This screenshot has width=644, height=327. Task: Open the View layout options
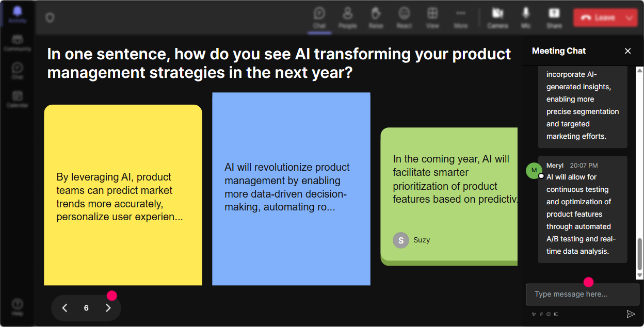(432, 18)
